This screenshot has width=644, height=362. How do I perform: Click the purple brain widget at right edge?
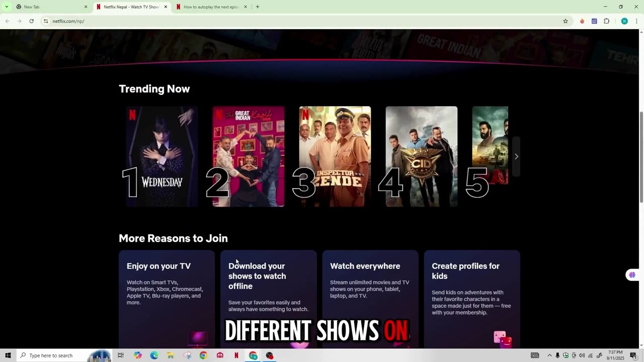[x=632, y=275]
